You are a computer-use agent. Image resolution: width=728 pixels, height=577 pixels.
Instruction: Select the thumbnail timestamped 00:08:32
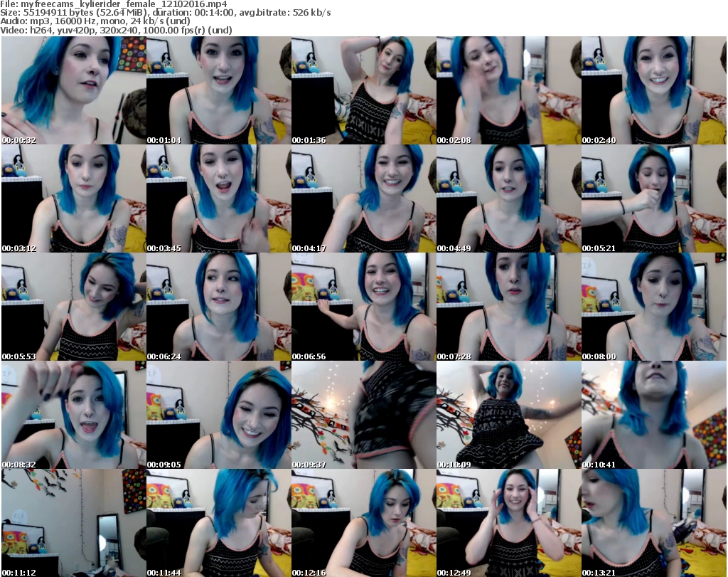point(74,415)
